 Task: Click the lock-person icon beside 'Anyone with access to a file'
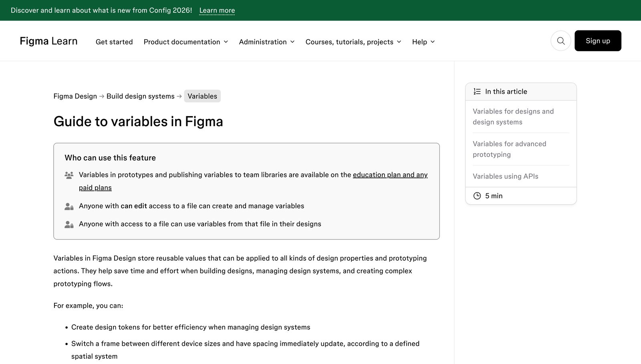pos(69,225)
